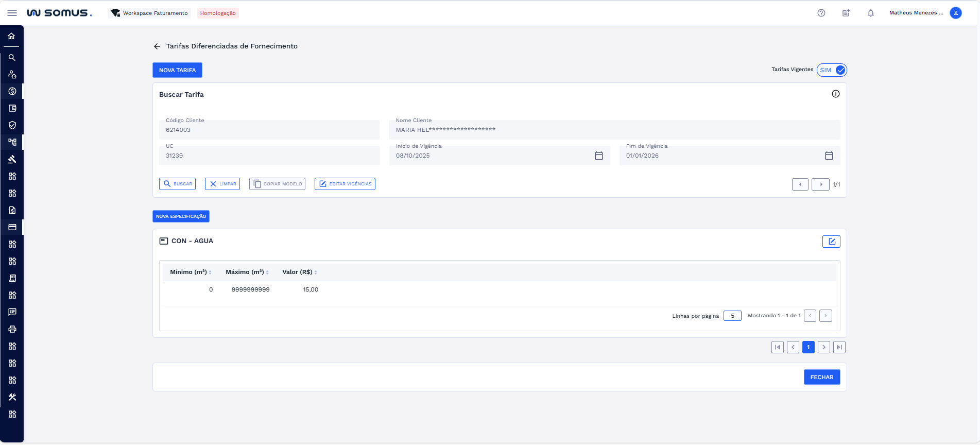The width and height of the screenshot is (980, 445).
Task: Open the hamburger menu in the header
Action: tap(12, 13)
